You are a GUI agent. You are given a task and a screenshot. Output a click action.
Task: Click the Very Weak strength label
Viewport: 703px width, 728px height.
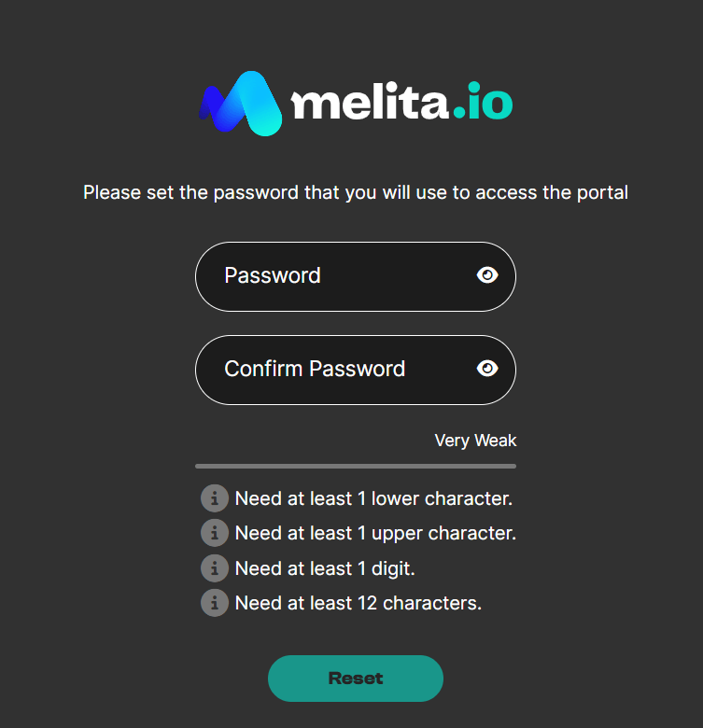point(475,441)
